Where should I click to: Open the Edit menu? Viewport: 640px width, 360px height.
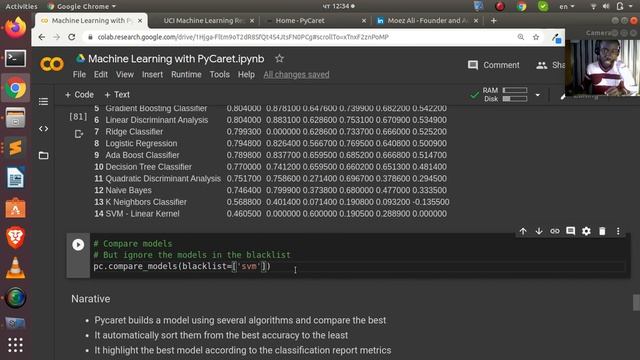(100, 75)
